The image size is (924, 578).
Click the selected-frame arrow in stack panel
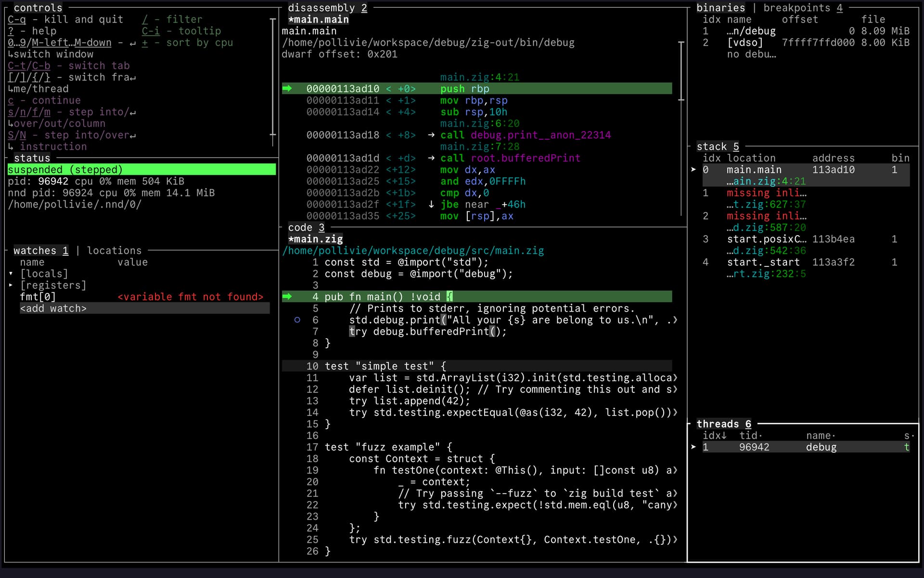[x=693, y=170]
